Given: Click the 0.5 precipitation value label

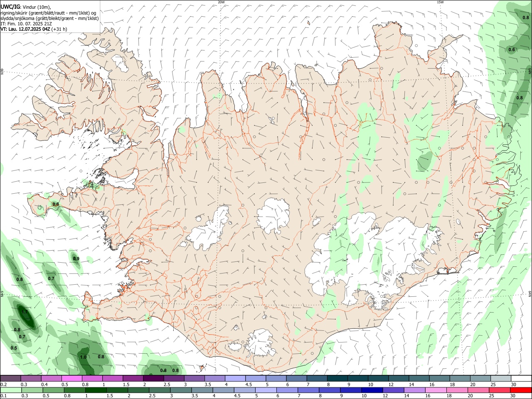Looking at the screenshot, I should click(14, 348).
